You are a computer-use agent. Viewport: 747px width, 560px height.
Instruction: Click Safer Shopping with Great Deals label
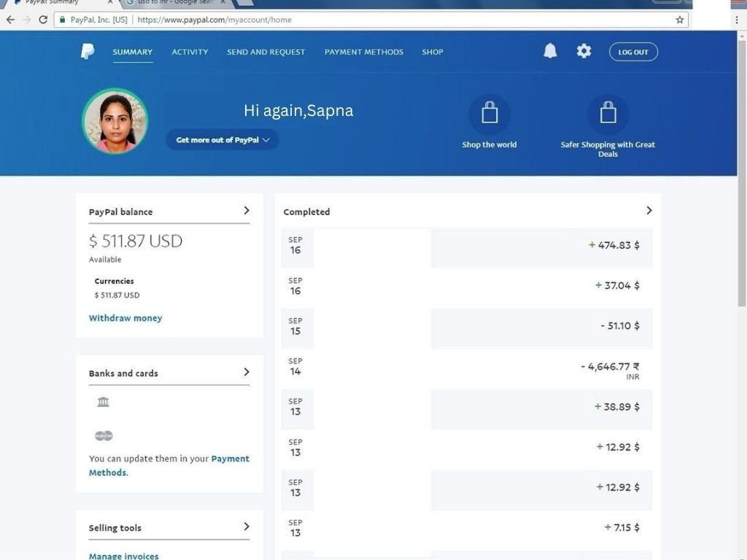click(608, 149)
